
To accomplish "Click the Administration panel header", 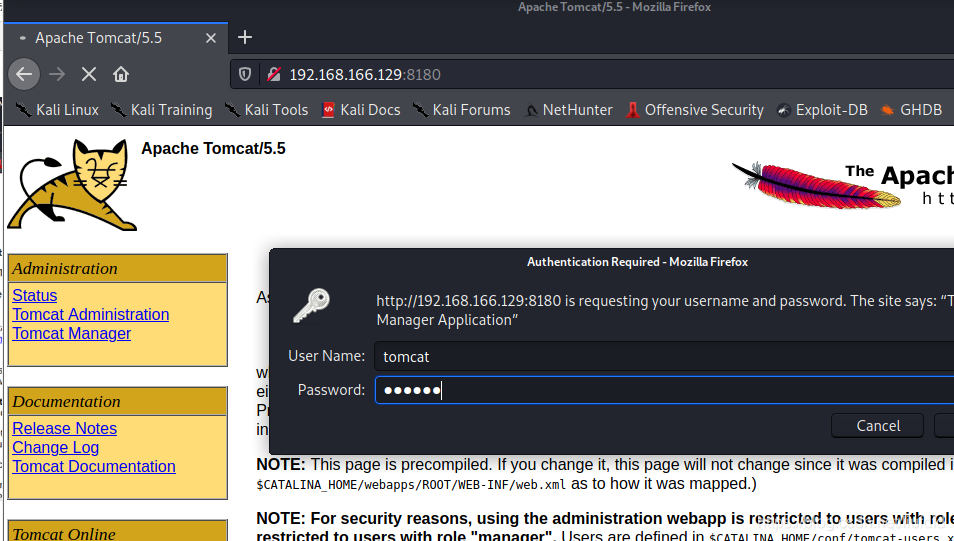I will (x=117, y=268).
